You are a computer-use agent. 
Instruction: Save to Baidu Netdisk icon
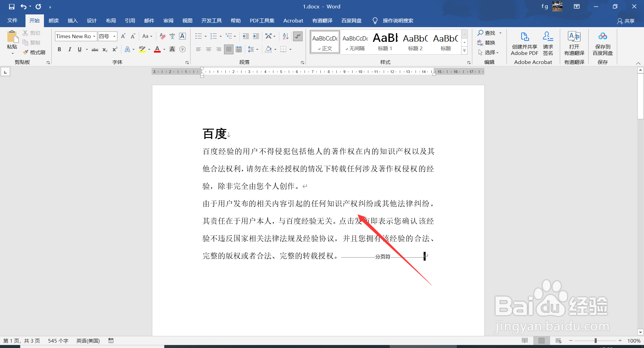(x=603, y=43)
